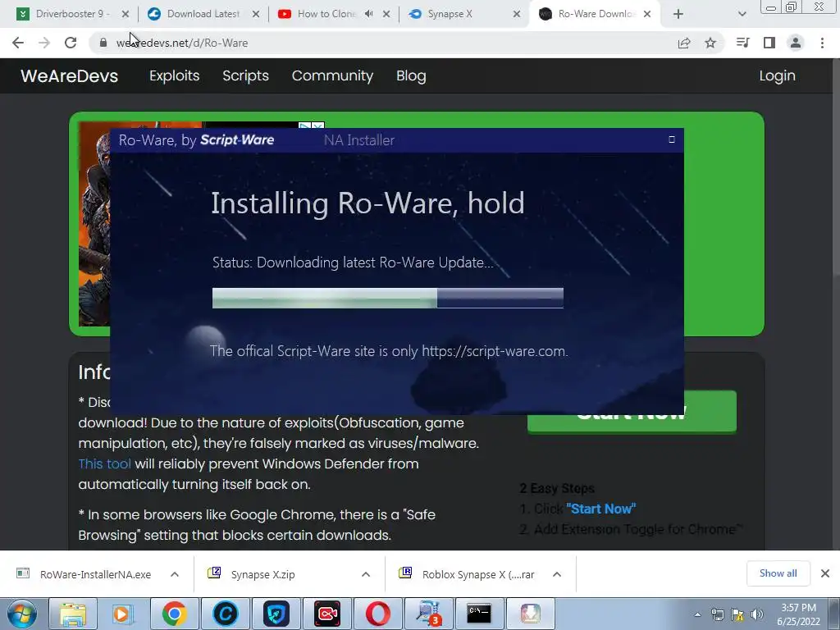This screenshot has height=630, width=840.
Task: Select the Ro-Ware Download tab
Action: point(595,14)
